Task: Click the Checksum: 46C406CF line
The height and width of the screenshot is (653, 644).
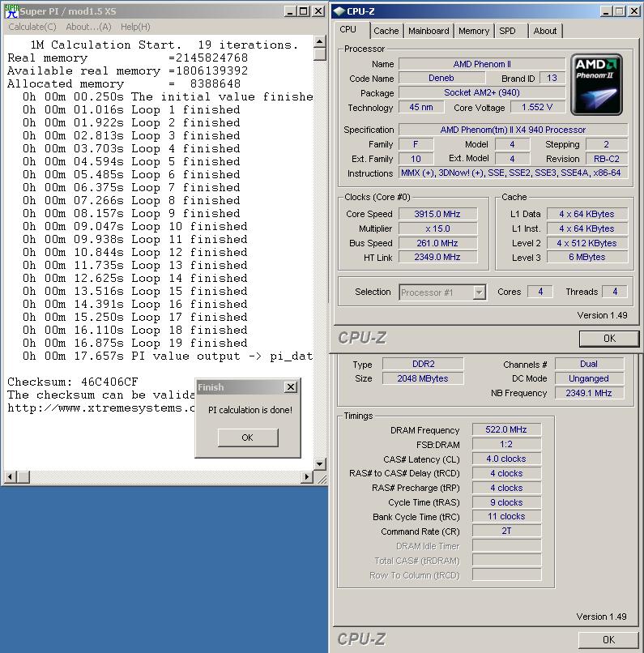Action: tap(73, 382)
